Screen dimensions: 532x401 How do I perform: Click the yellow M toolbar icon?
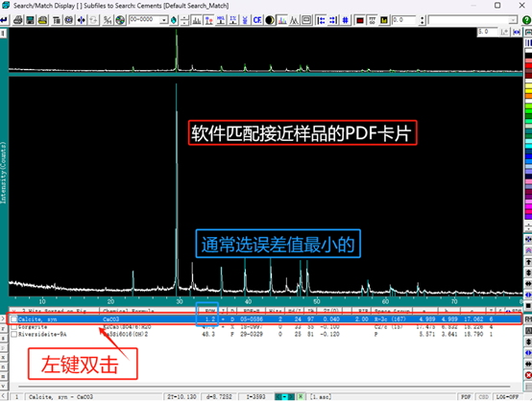384,20
